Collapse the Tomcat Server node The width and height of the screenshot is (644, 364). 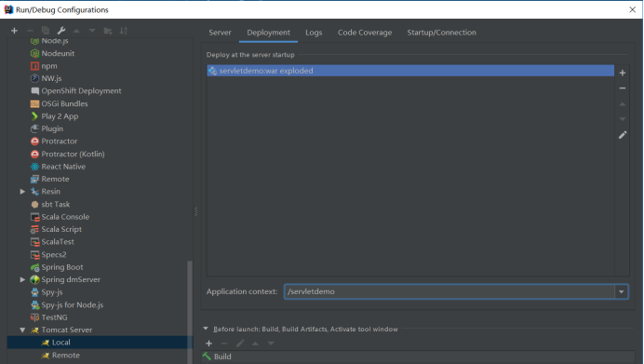pyautogui.click(x=22, y=330)
